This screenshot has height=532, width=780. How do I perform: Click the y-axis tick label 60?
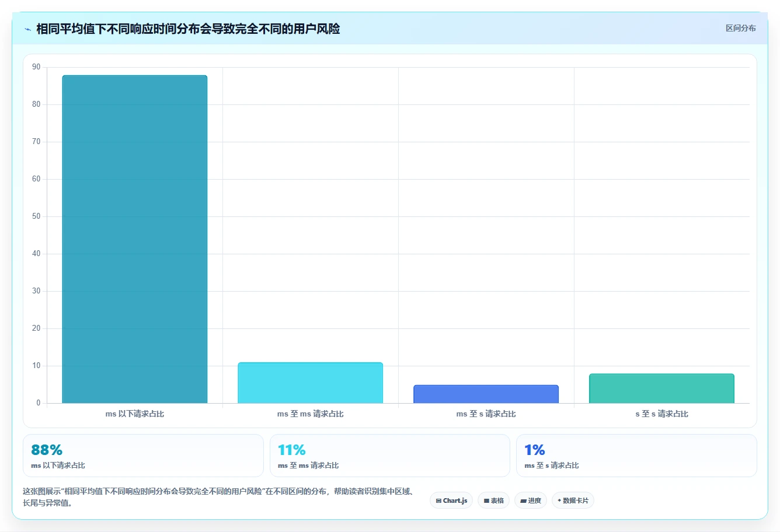[37, 179]
